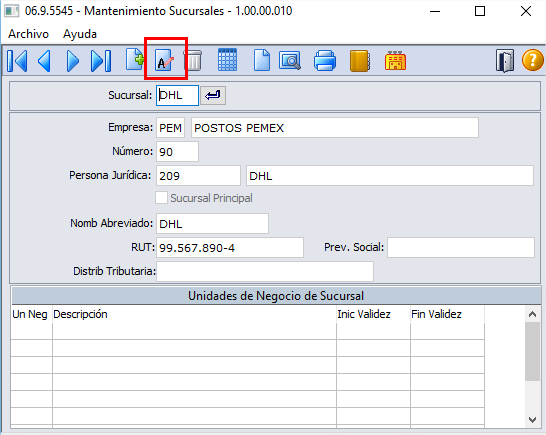
Task: Click Persona Jurídica code field 209
Action: 198,176
